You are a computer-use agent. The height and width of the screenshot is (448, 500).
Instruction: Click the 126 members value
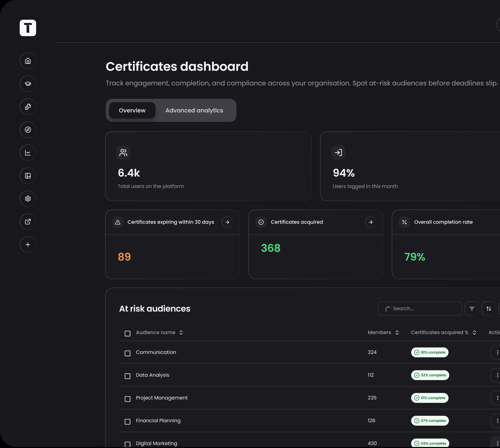tap(371, 421)
